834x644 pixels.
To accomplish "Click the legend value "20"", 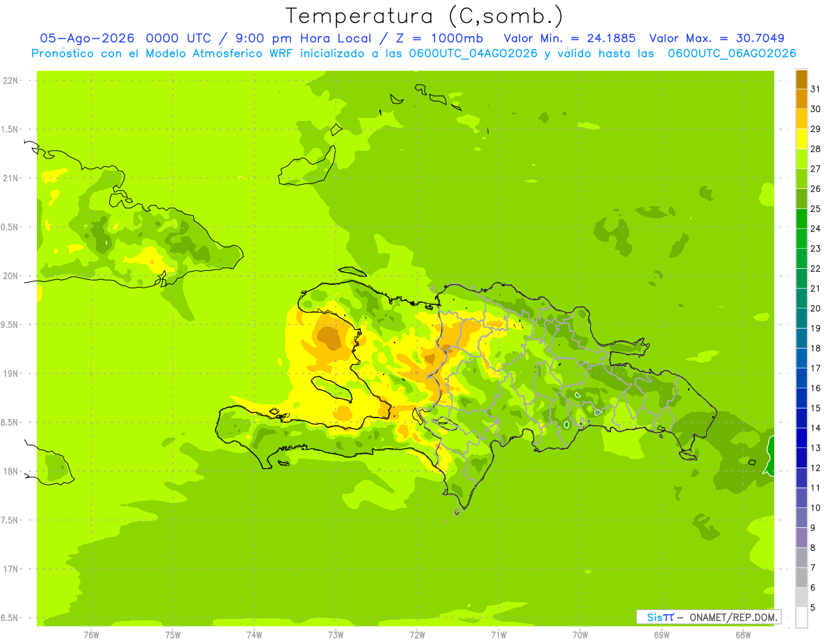I will [x=815, y=308].
